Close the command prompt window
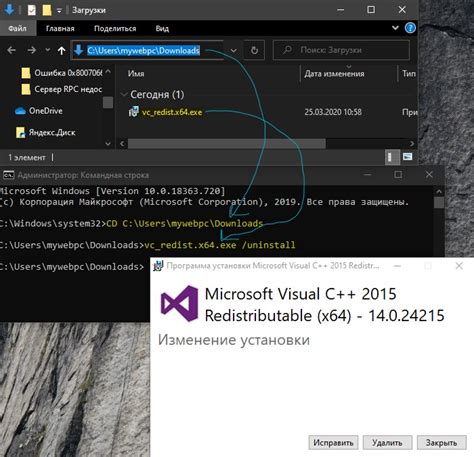Screen dimensions: 474x457 pos(429,175)
